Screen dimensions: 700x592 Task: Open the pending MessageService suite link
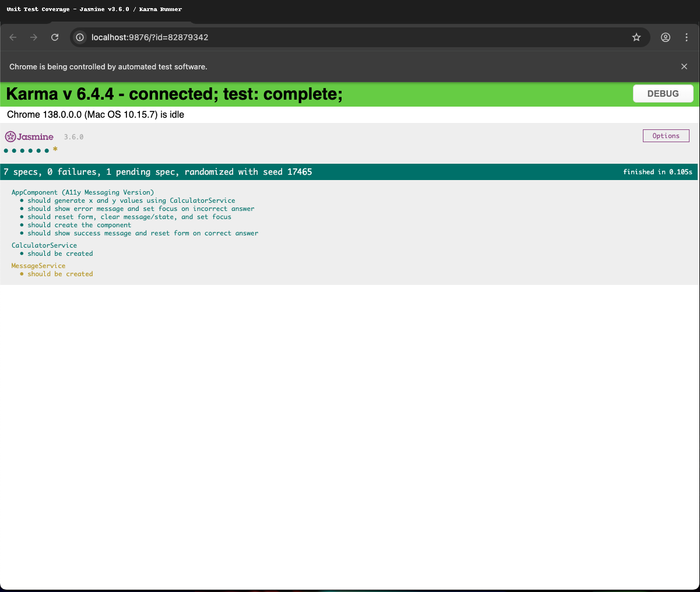[x=38, y=266]
